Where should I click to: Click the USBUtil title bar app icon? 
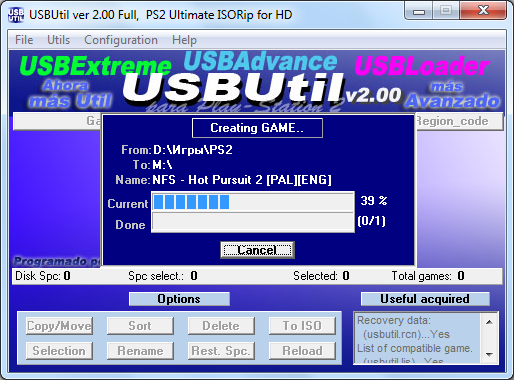tap(16, 15)
